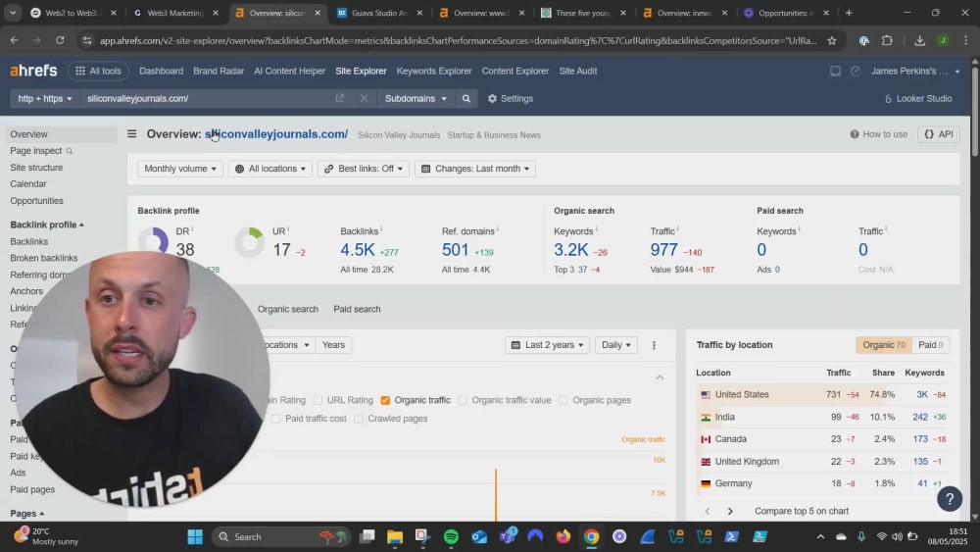
Task: Open the API button
Action: (x=938, y=133)
